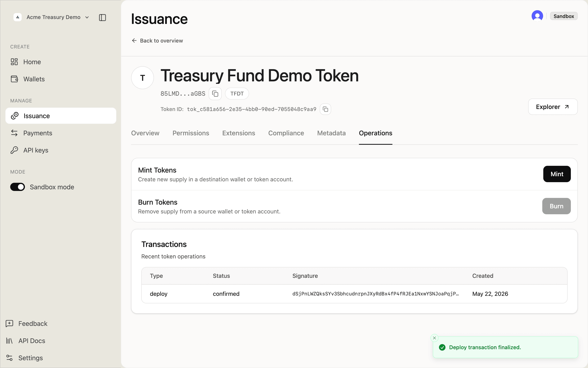The height and width of the screenshot is (368, 588).
Task: Open Settings
Action: pyautogui.click(x=24, y=358)
